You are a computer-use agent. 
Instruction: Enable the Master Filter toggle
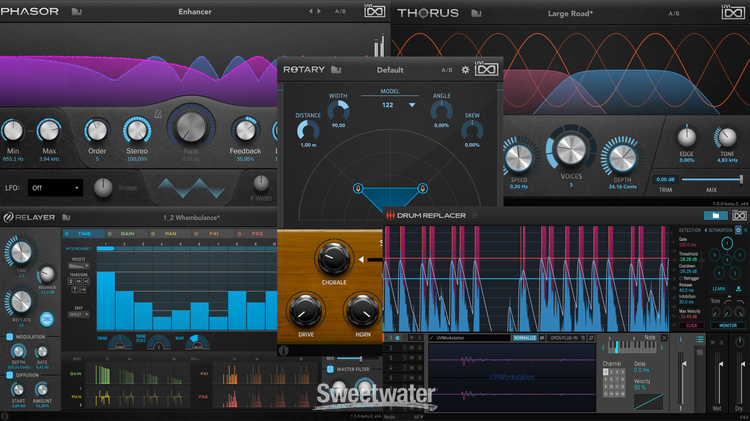click(x=331, y=370)
